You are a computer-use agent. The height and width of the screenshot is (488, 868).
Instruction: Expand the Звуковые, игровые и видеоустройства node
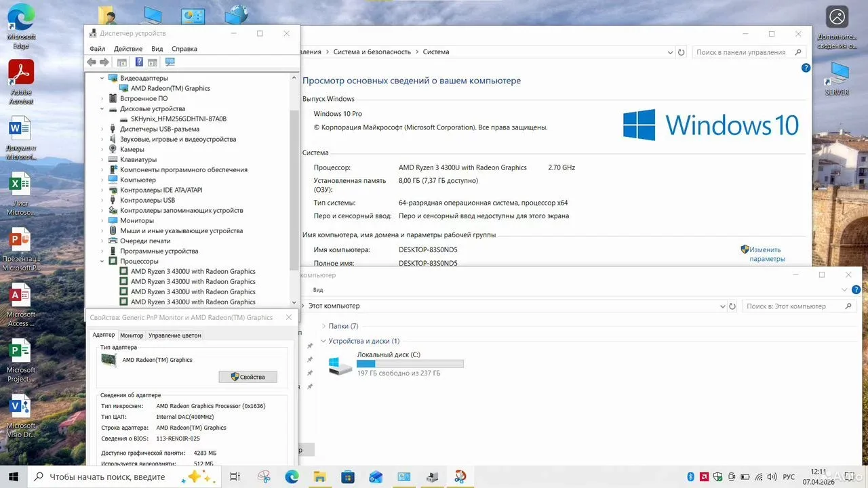102,139
